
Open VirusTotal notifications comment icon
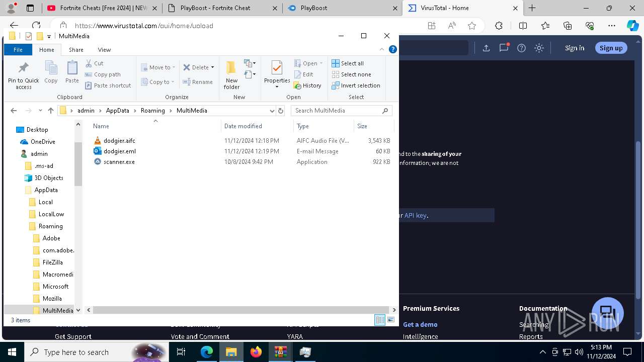click(504, 48)
